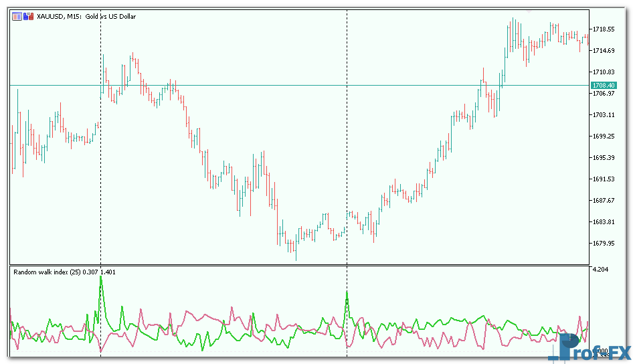Click the 1679.95 price scale label
The width and height of the screenshot is (633, 364).
click(x=603, y=244)
